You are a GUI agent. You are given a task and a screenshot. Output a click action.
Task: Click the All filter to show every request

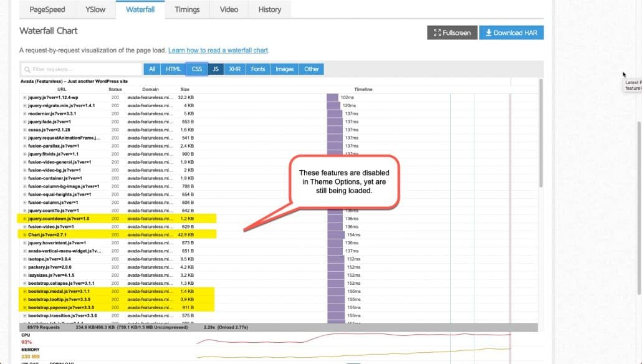[x=151, y=69]
